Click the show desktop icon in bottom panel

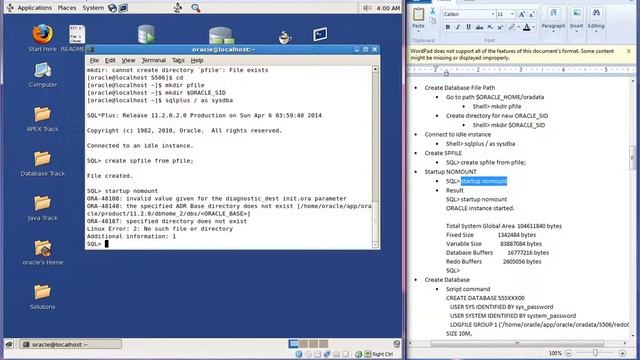click(9, 344)
